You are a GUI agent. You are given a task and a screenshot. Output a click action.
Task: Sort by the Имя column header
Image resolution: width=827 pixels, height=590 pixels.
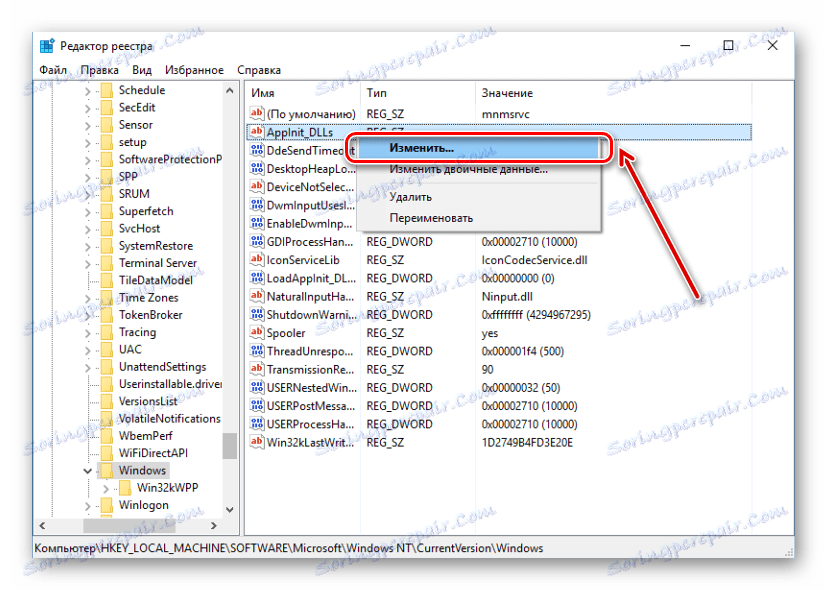(x=303, y=93)
